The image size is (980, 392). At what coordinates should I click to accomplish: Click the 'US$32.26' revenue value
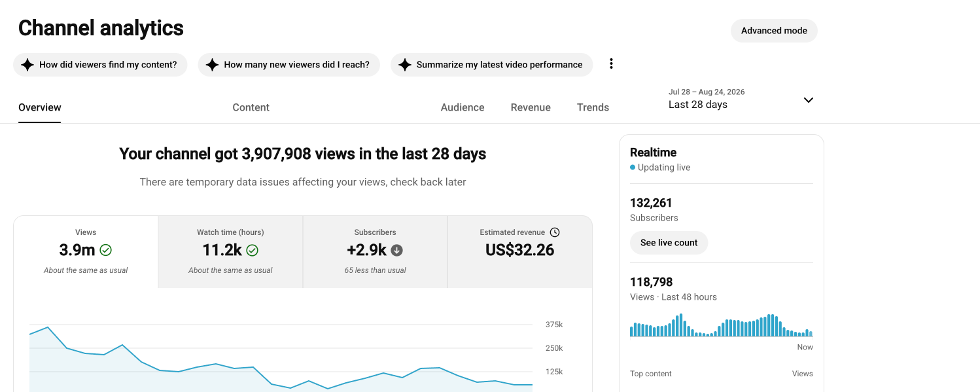click(x=520, y=250)
